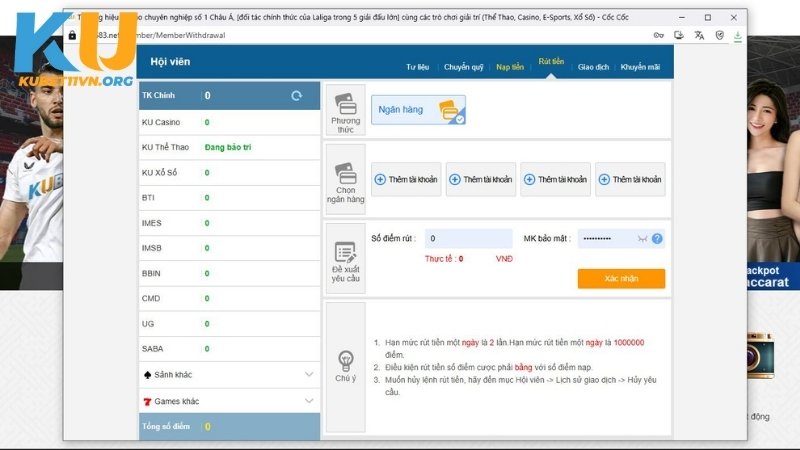Click the Phương thức card icon
This screenshot has width=800, height=450.
point(346,105)
